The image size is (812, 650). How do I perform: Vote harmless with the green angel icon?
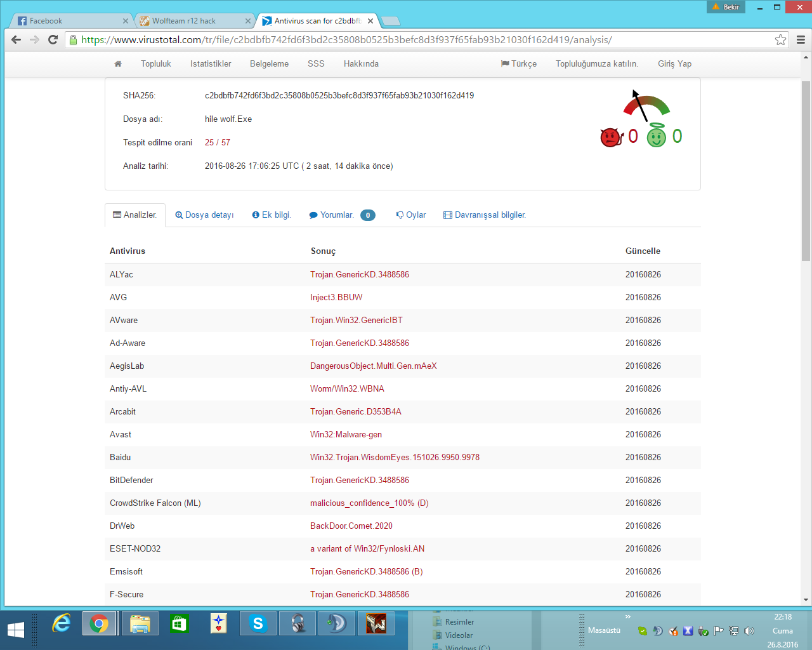657,136
